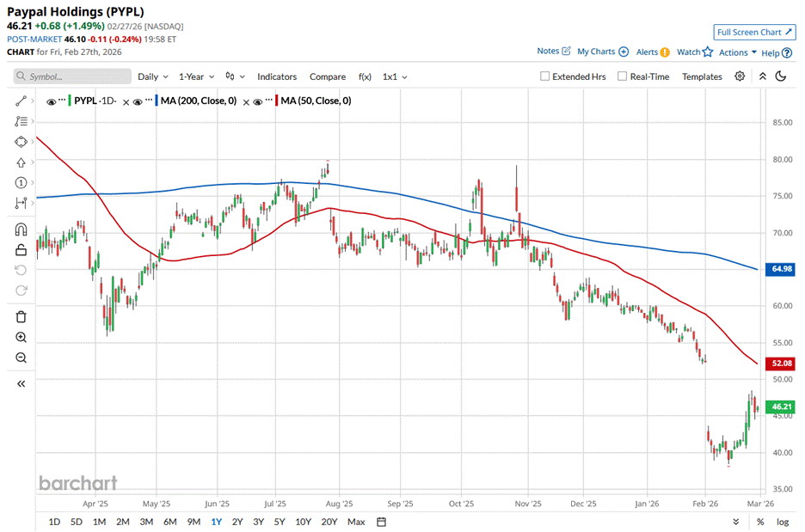Add to Watchlist star icon

[708, 52]
